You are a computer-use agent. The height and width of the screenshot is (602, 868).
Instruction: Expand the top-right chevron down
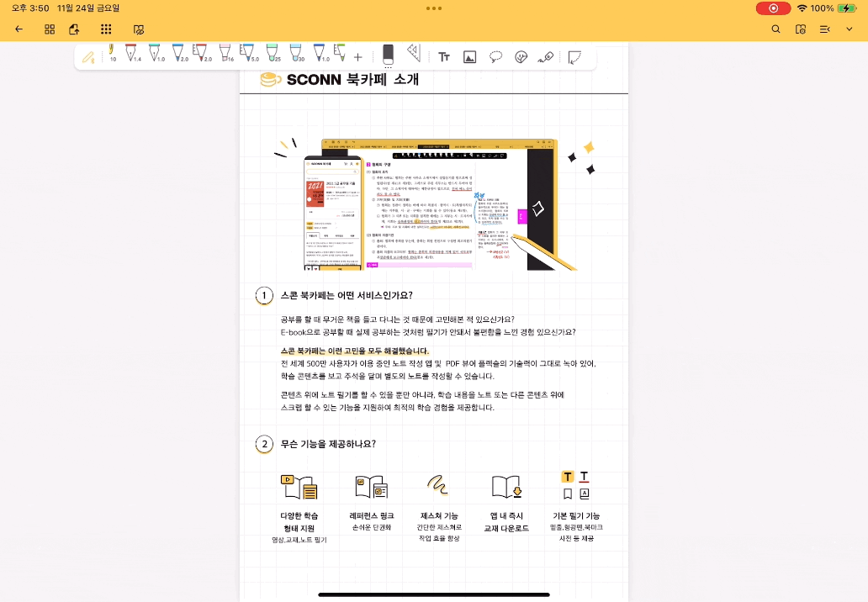(849, 29)
